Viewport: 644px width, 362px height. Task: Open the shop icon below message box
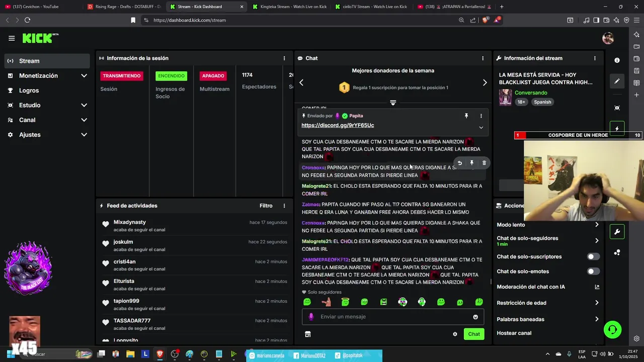[308, 334]
